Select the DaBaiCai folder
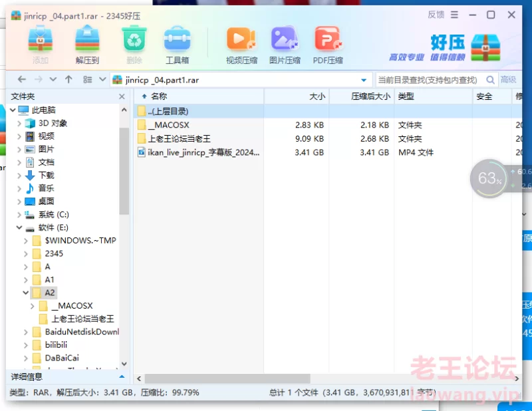Screen dimensions: 532x411 (62, 358)
